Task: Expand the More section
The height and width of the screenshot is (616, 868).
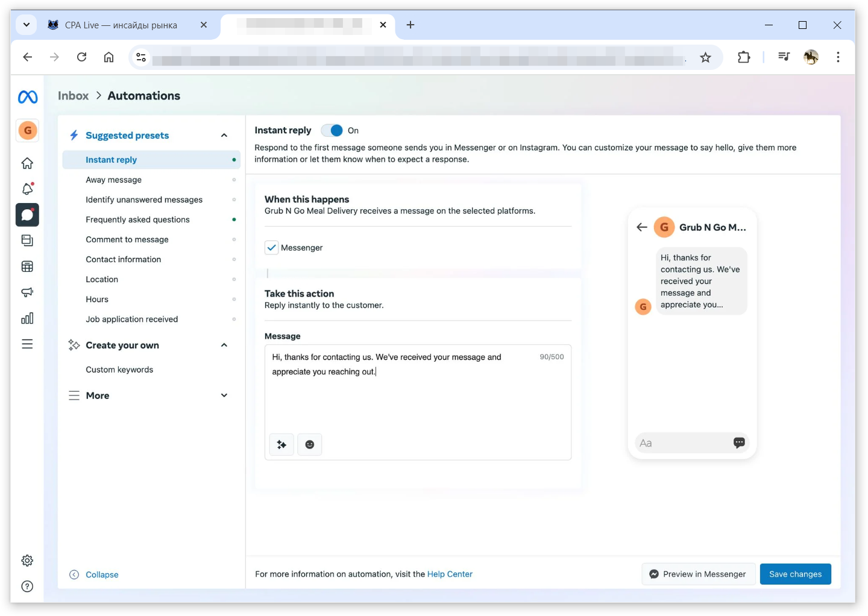Action: click(224, 395)
